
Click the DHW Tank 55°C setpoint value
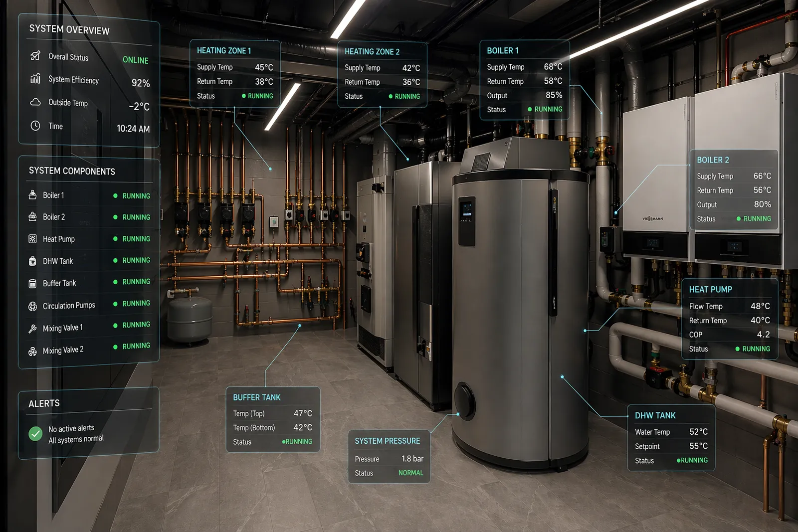(x=698, y=446)
